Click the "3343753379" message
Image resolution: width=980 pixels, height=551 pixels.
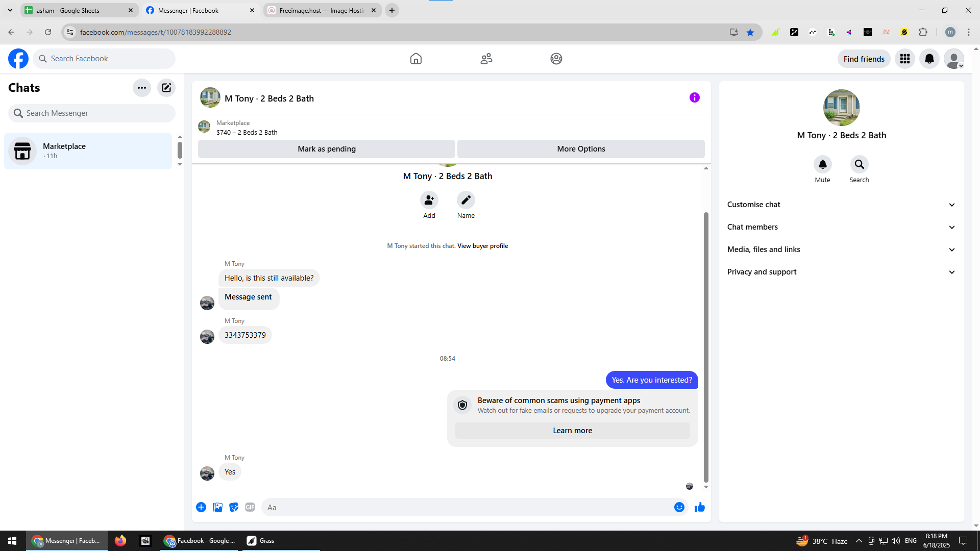click(245, 335)
